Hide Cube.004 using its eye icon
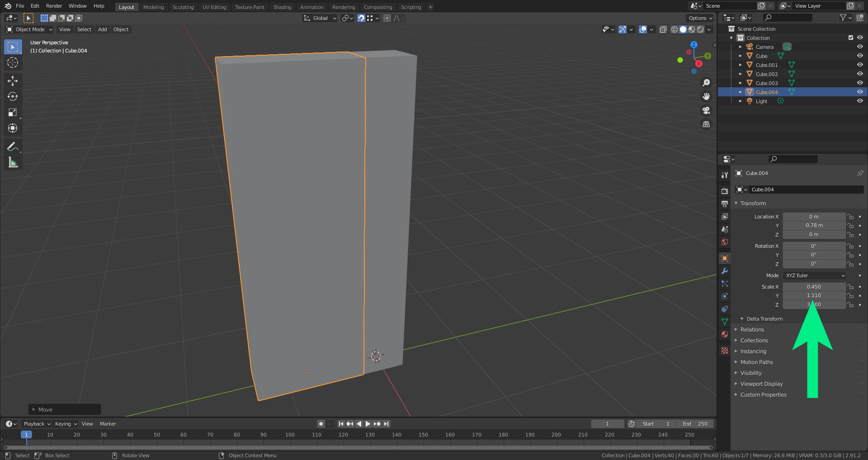The height and width of the screenshot is (460, 868). [x=859, y=92]
